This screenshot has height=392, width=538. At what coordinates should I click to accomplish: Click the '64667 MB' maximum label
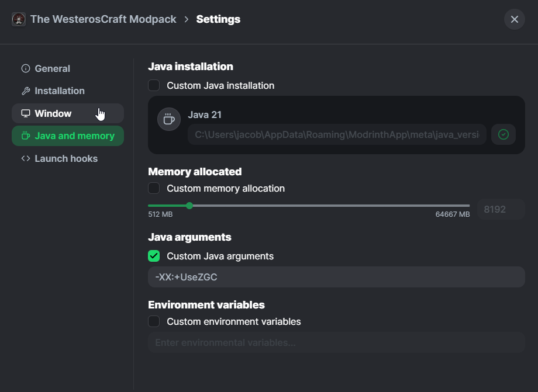coord(453,214)
